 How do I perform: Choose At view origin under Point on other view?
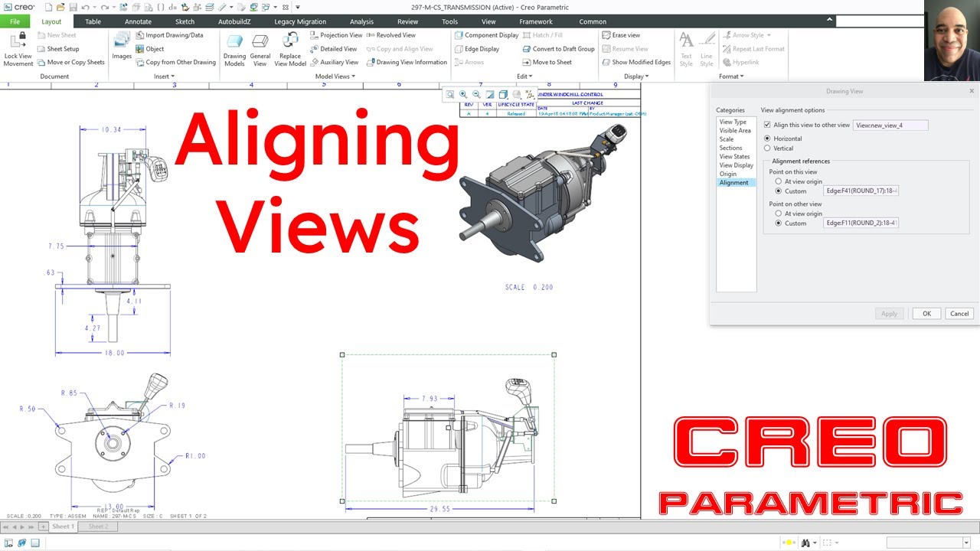pyautogui.click(x=779, y=214)
